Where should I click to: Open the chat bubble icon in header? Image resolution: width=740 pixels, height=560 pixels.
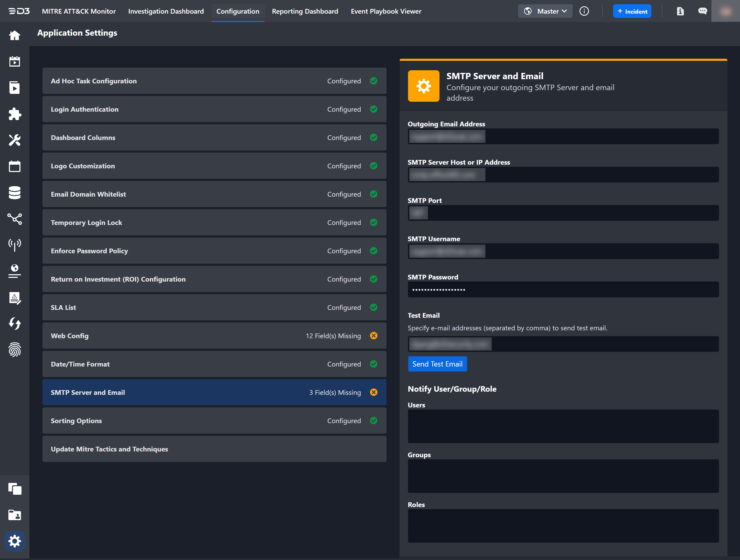pos(702,11)
